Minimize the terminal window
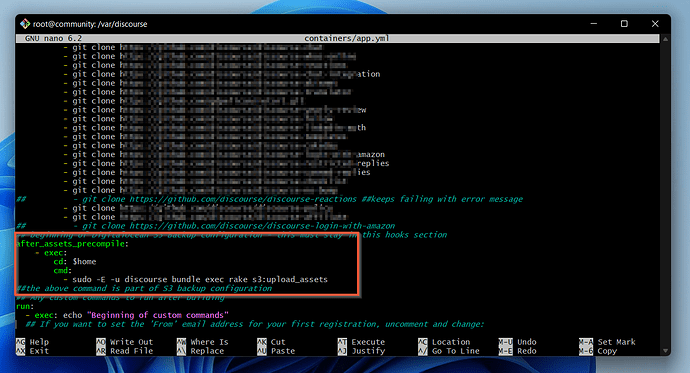The image size is (690, 373). (x=594, y=24)
